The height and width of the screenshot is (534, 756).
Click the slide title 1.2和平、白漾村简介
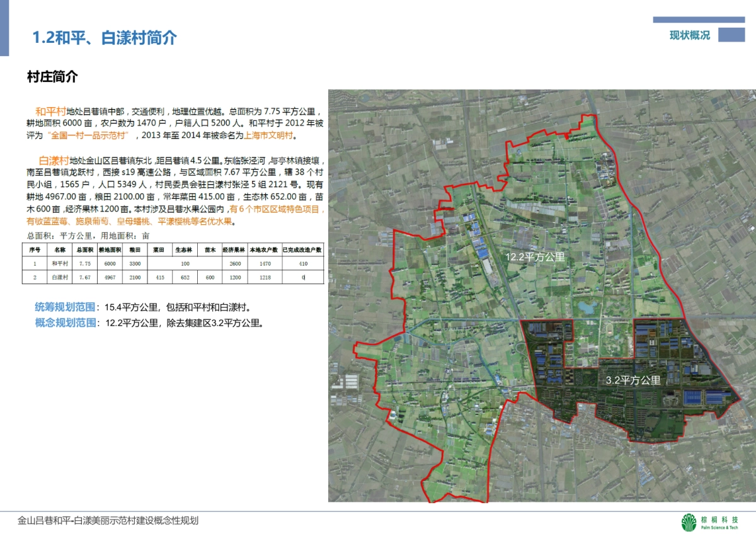click(106, 37)
